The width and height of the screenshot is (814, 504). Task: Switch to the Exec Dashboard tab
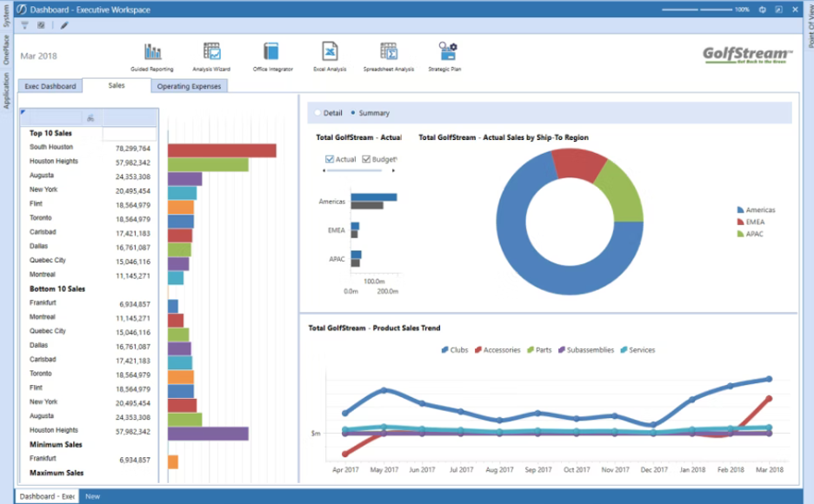[x=50, y=86]
